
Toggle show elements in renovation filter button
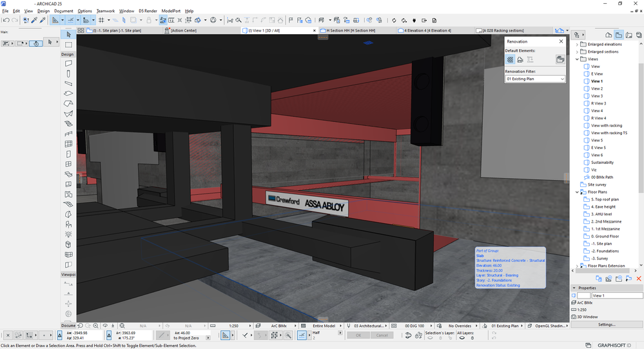point(560,59)
